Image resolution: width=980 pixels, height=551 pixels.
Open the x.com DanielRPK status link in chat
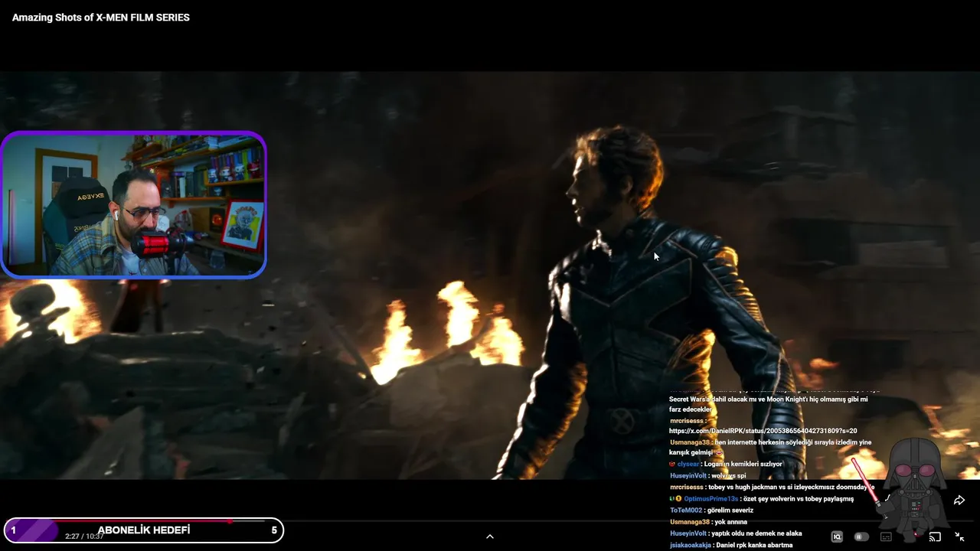click(763, 431)
